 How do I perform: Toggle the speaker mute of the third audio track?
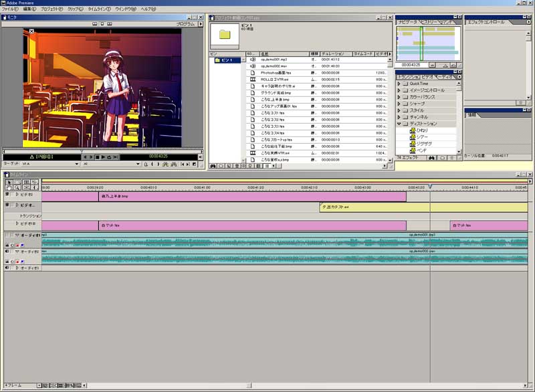tap(7, 268)
